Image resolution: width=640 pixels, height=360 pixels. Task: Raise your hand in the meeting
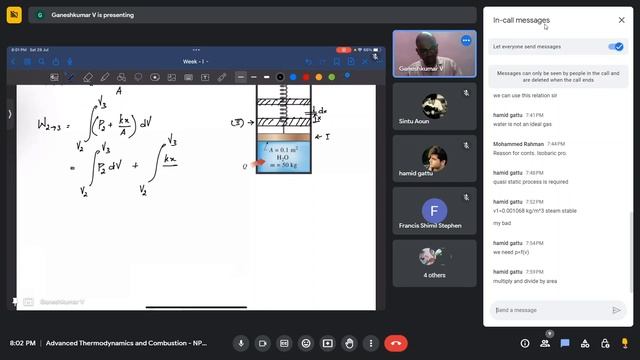[349, 343]
